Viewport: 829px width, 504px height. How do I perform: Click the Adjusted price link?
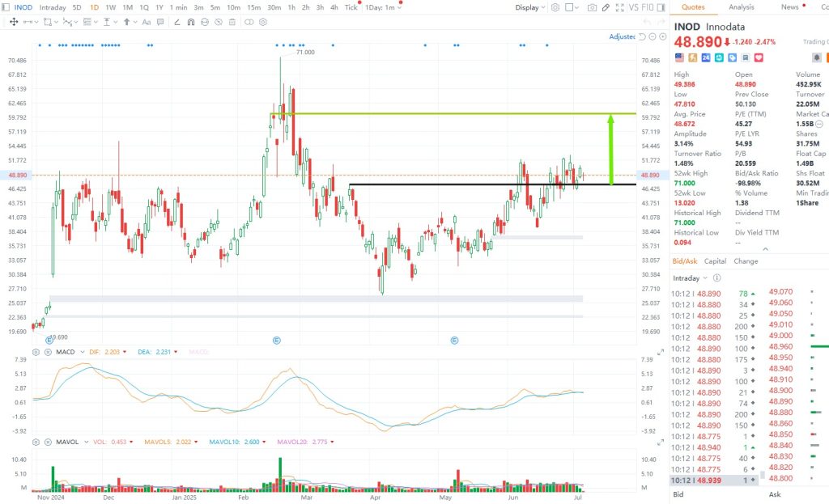tap(622, 37)
